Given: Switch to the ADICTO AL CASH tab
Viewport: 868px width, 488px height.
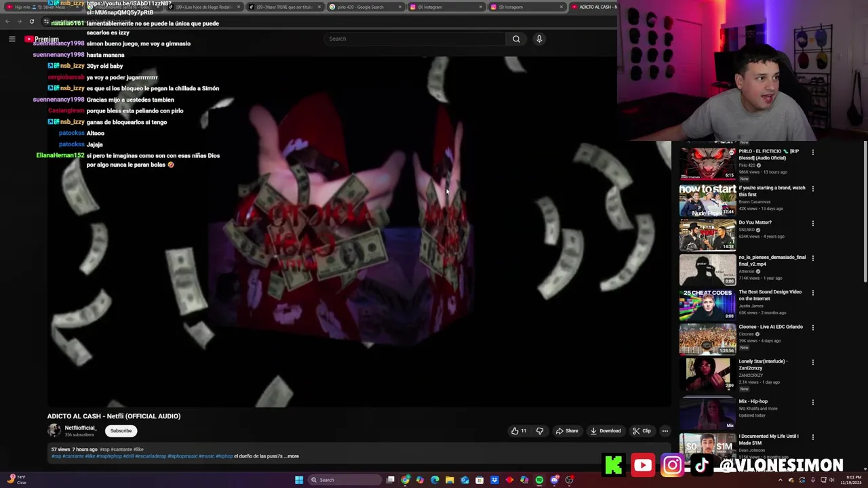Looking at the screenshot, I should point(593,7).
